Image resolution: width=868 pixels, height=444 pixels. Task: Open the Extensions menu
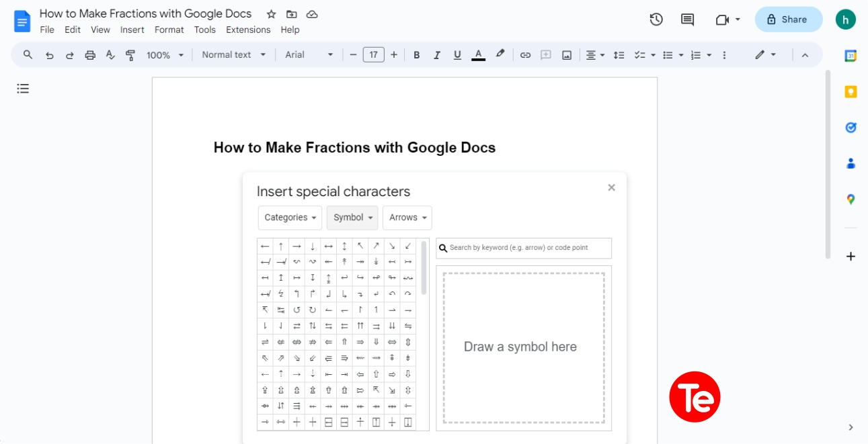248,30
